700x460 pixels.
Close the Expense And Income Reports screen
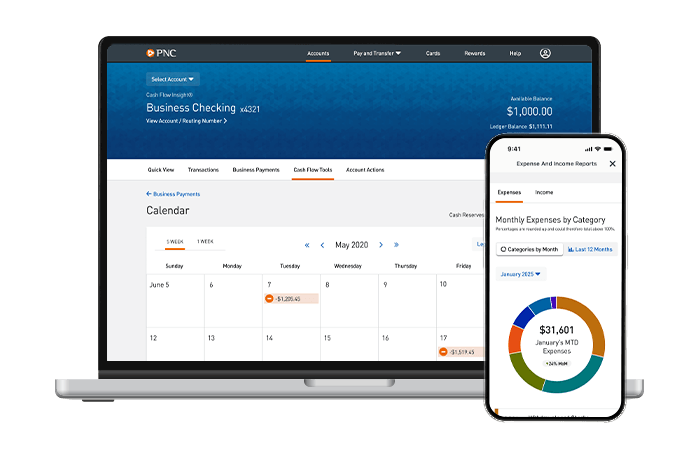click(612, 164)
